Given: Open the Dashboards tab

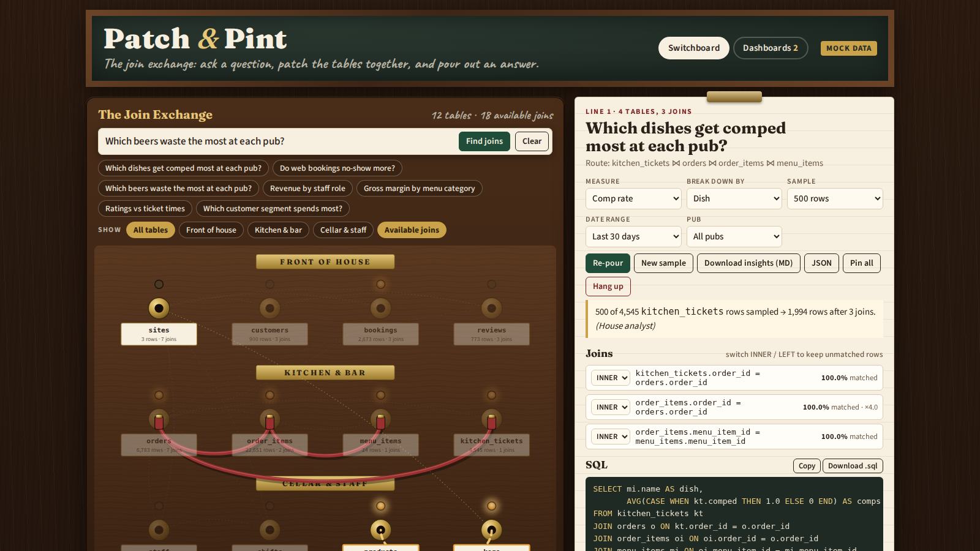Looking at the screenshot, I should [771, 48].
